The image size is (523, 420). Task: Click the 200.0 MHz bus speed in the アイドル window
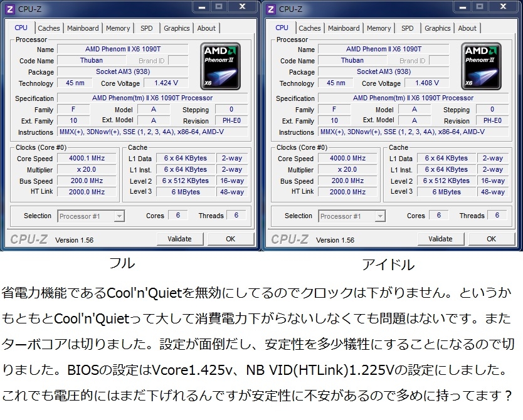coord(347,181)
